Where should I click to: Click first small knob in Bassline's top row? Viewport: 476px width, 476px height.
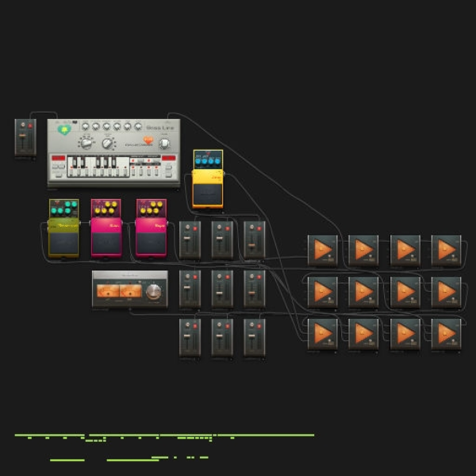[86, 126]
